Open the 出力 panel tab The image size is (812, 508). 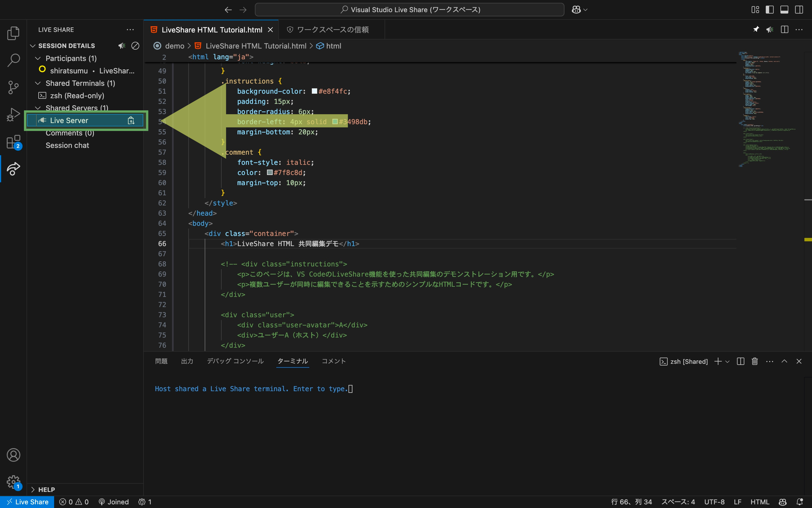pos(187,361)
